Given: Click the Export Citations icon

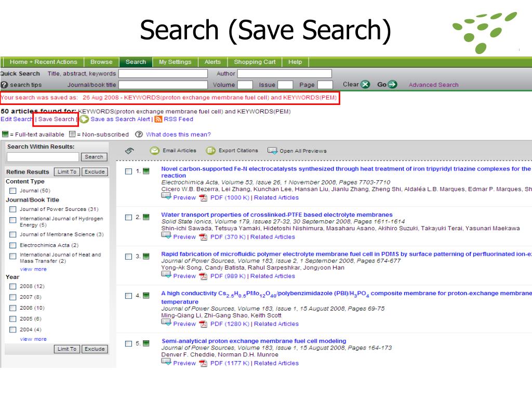Looking at the screenshot, I should (x=211, y=150).
